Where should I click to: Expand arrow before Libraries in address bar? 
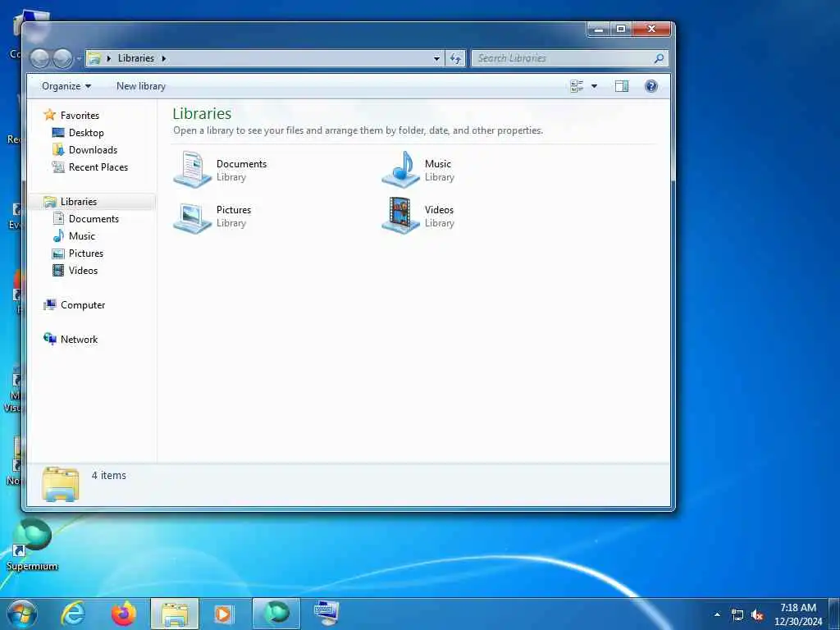pos(109,58)
